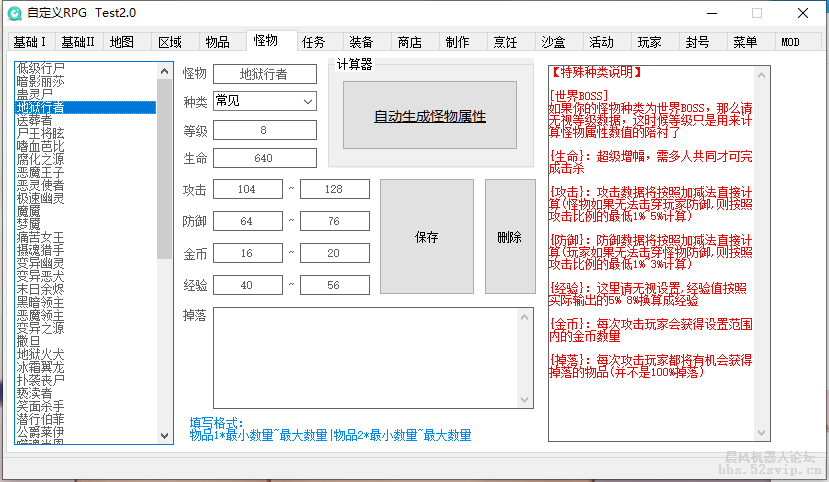
Task: Click the maximum 金币 field 20
Action: coord(335,253)
